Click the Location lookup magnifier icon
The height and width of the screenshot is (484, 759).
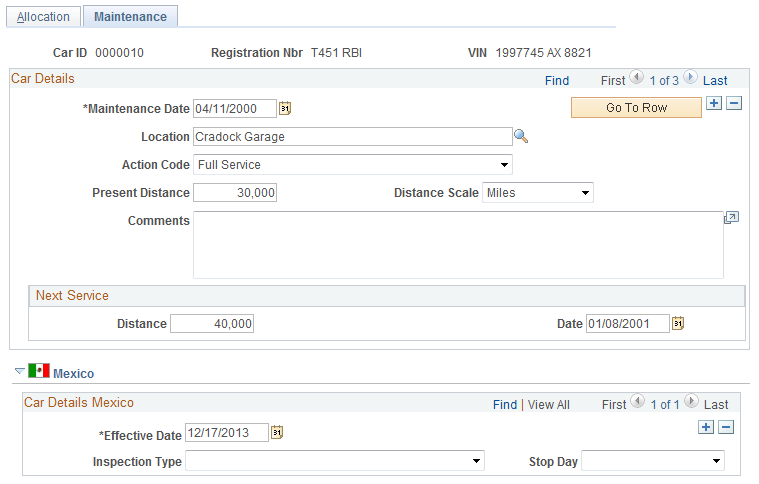[521, 136]
